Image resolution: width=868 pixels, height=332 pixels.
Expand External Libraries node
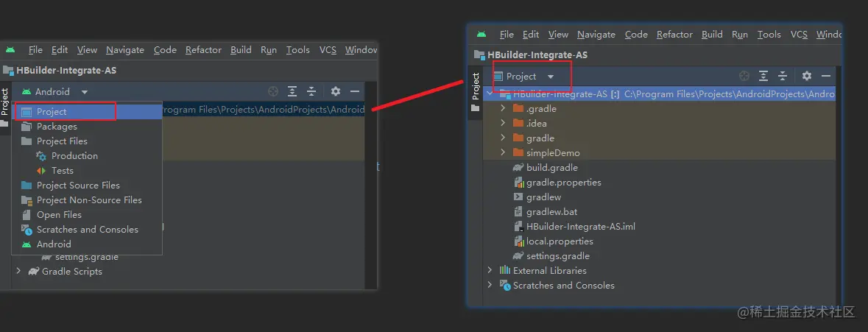pyautogui.click(x=490, y=271)
